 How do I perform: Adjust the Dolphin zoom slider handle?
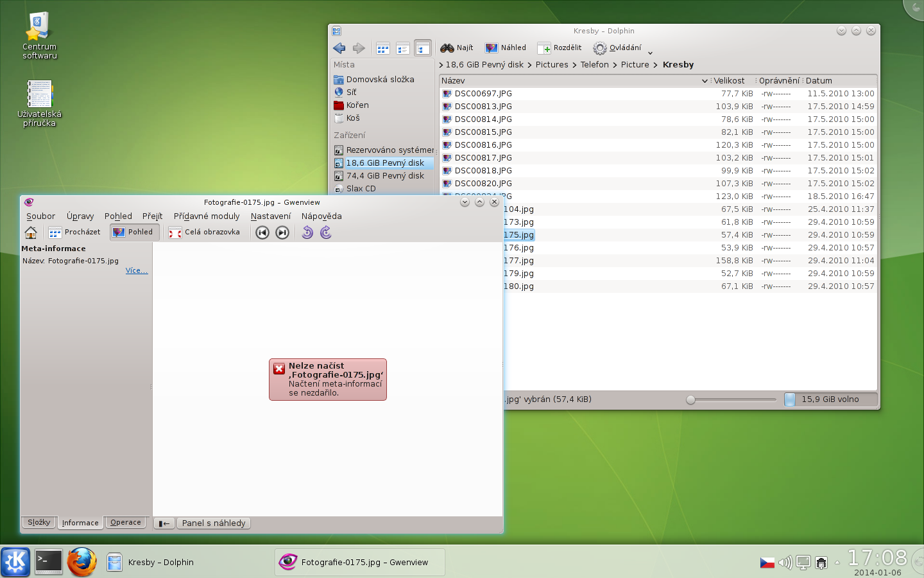coord(691,399)
